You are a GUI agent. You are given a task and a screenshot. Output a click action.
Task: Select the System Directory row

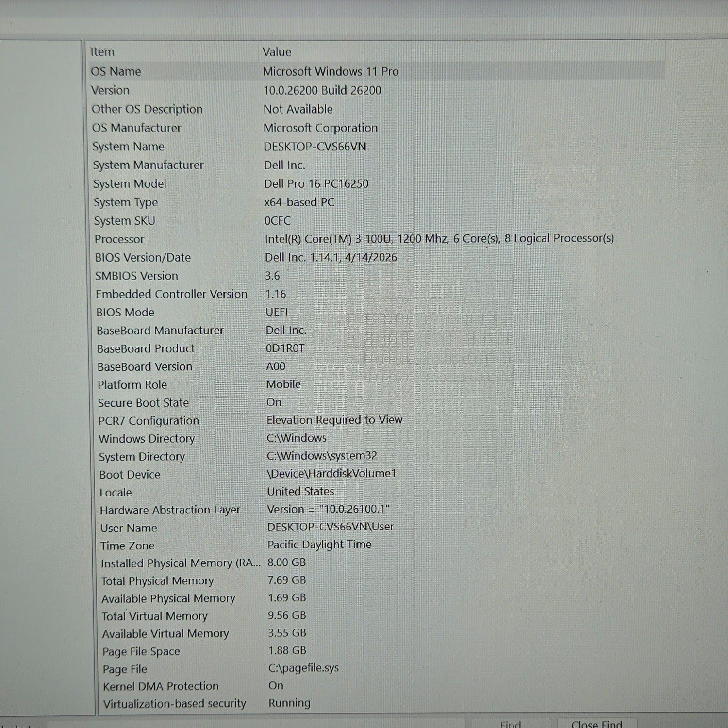[x=142, y=457]
